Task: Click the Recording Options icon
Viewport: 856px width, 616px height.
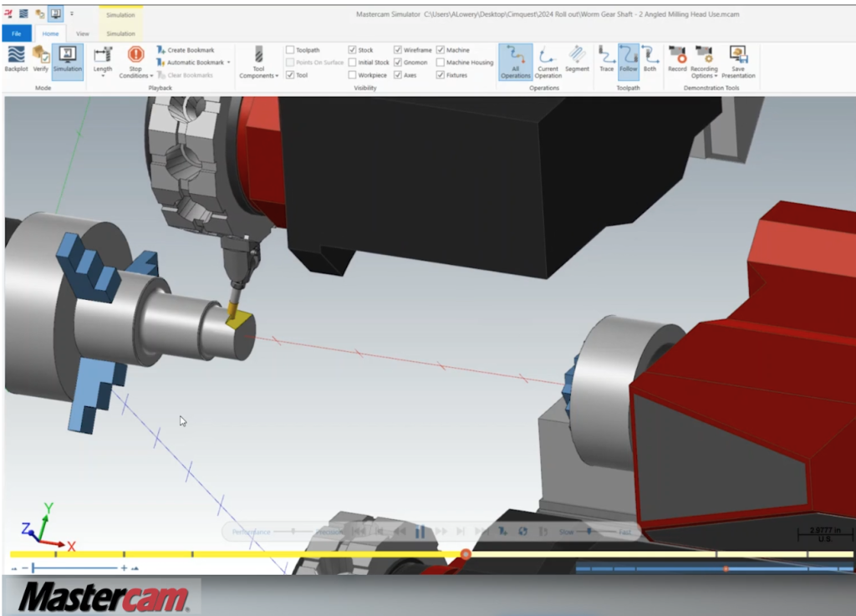Action: pos(704,54)
